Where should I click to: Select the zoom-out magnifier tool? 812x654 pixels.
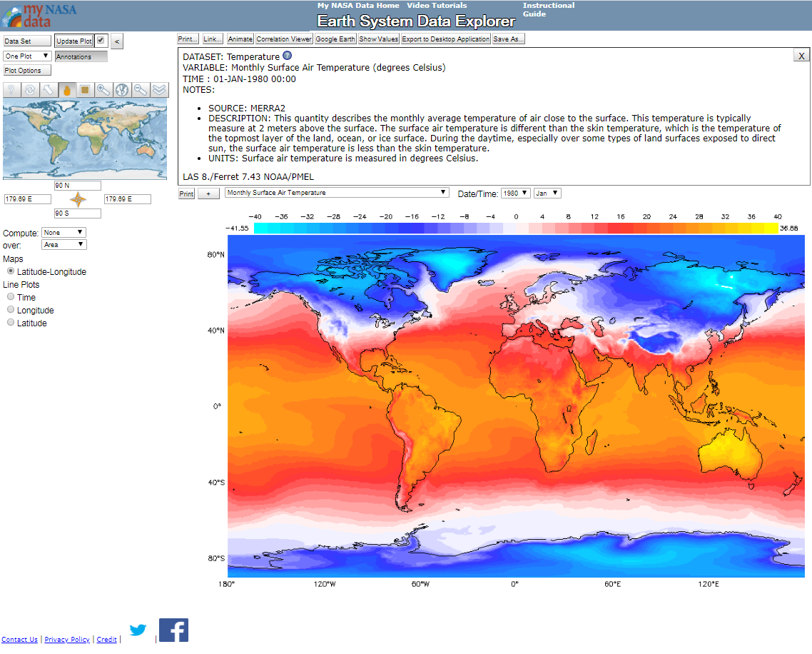click(139, 89)
